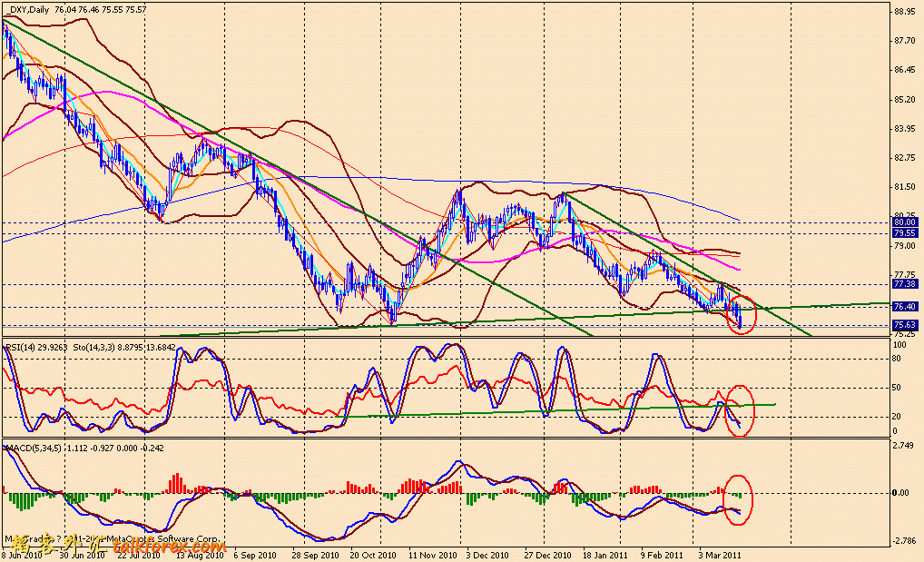Click the 30 Jun 2010 date label
Screen dimensions: 924x562
(84, 556)
